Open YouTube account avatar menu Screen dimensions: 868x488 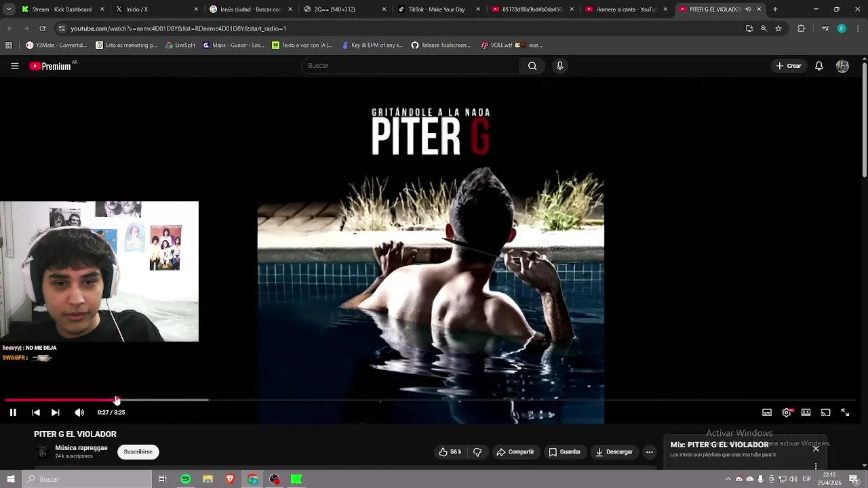click(842, 66)
